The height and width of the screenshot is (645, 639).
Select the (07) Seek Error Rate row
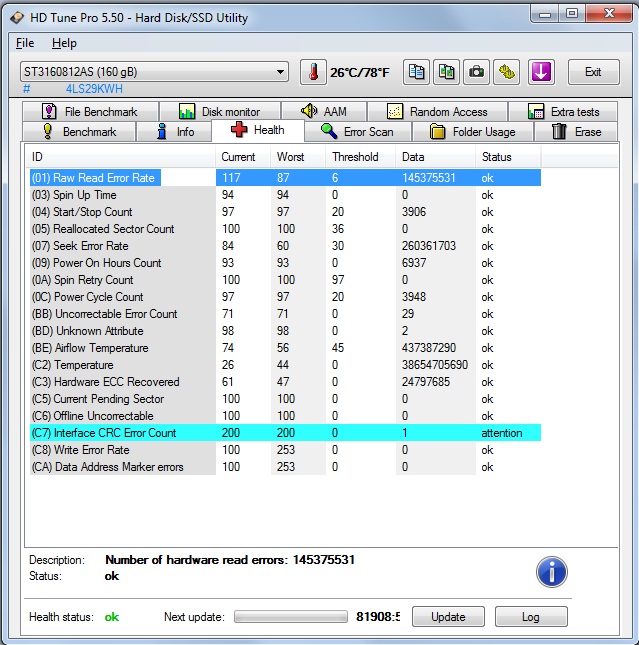click(x=285, y=246)
